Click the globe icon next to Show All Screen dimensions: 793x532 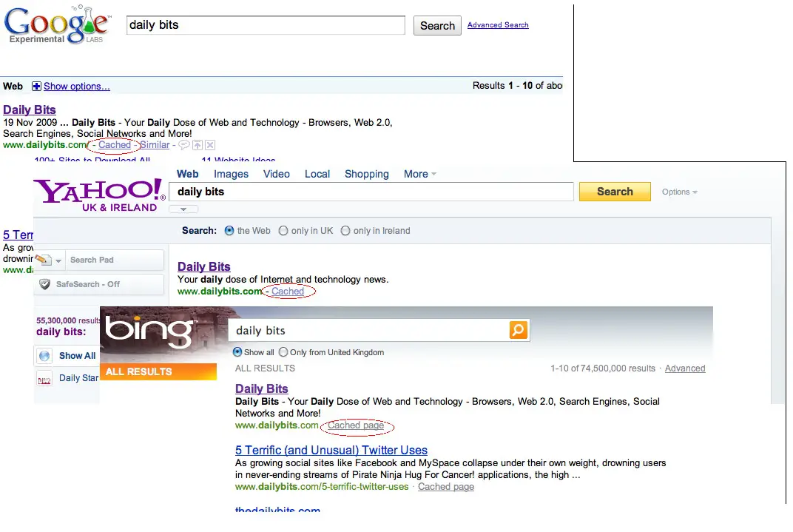tap(44, 356)
